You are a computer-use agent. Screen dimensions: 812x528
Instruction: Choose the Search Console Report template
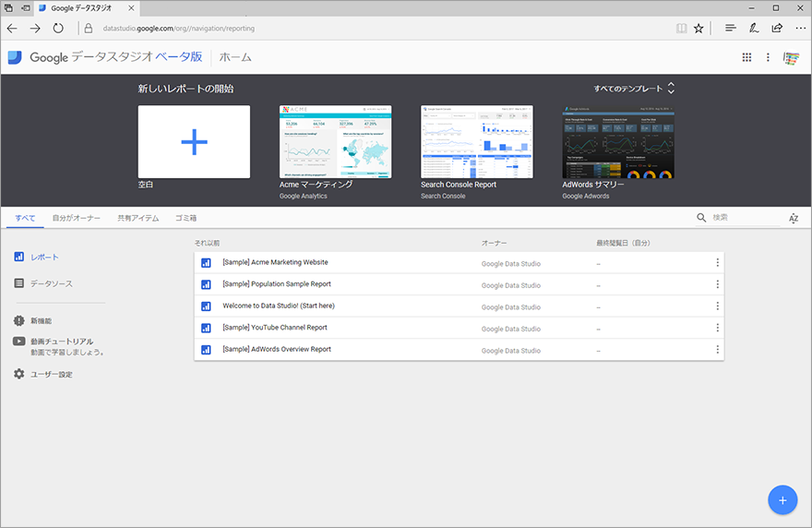click(x=476, y=141)
